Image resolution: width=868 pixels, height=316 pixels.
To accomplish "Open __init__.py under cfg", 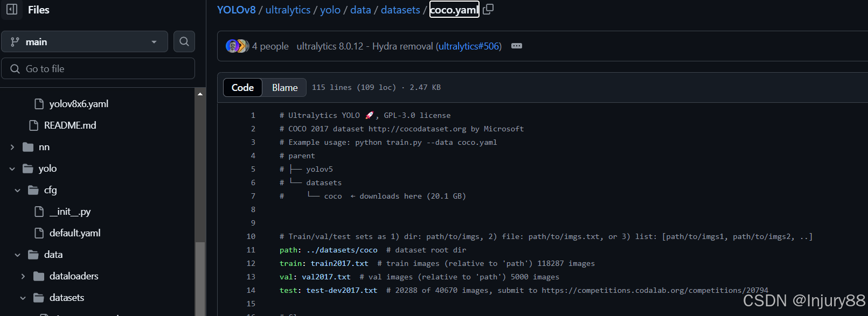I will click(x=70, y=212).
